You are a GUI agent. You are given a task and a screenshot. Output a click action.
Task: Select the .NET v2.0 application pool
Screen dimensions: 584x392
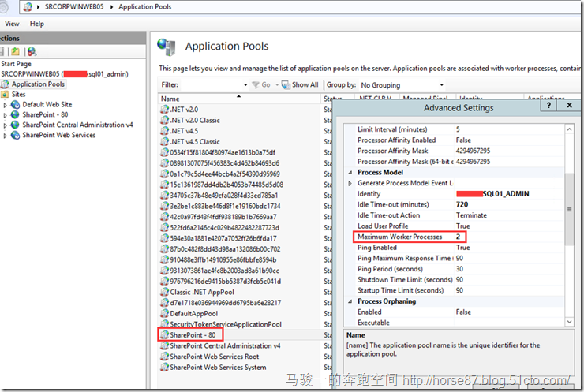pos(184,110)
